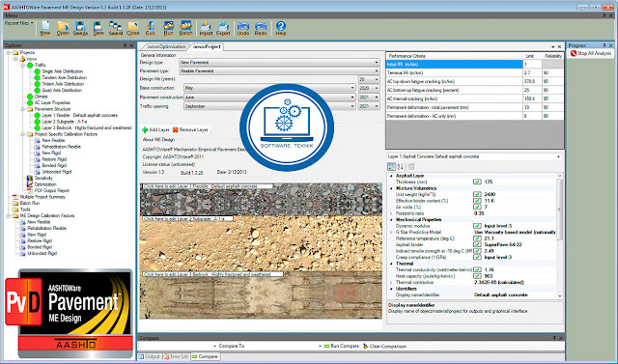
Task: Toggle the Air voids checkbox
Action: pyautogui.click(x=477, y=207)
